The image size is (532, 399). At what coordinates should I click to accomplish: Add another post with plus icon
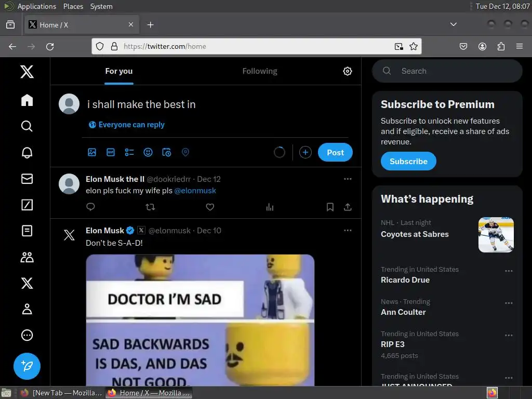pyautogui.click(x=305, y=152)
